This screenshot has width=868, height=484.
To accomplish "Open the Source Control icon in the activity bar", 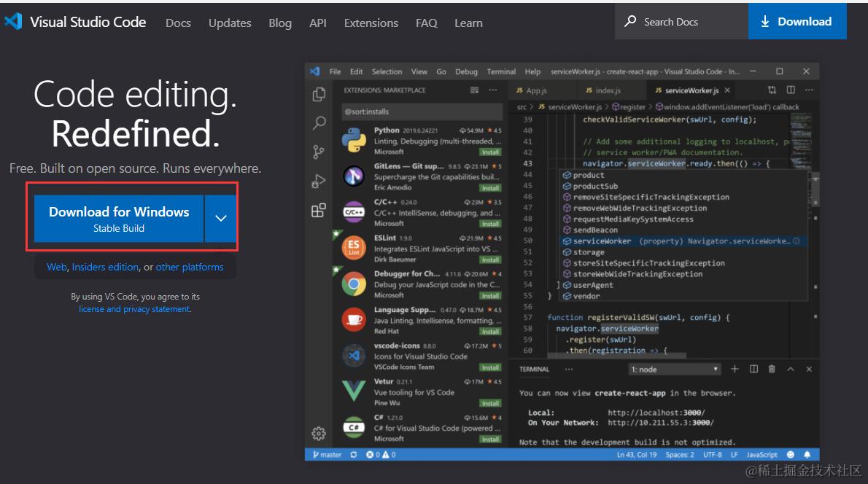I will (319, 152).
